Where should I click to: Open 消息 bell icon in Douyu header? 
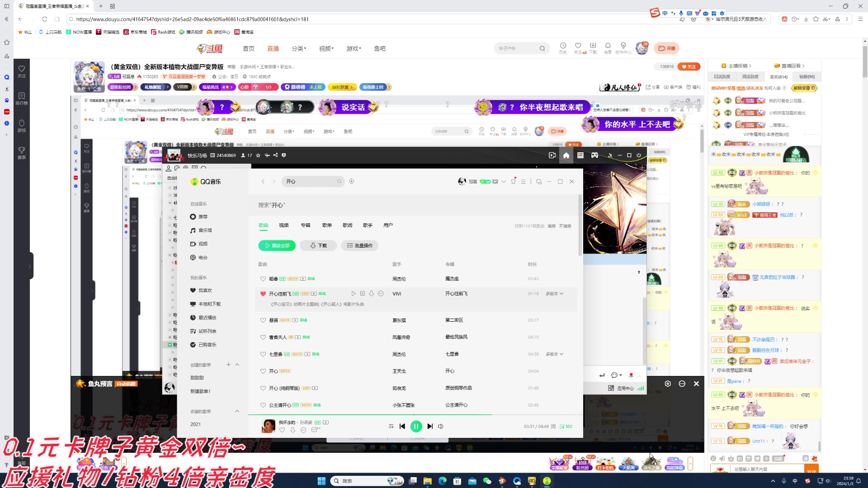(608, 48)
